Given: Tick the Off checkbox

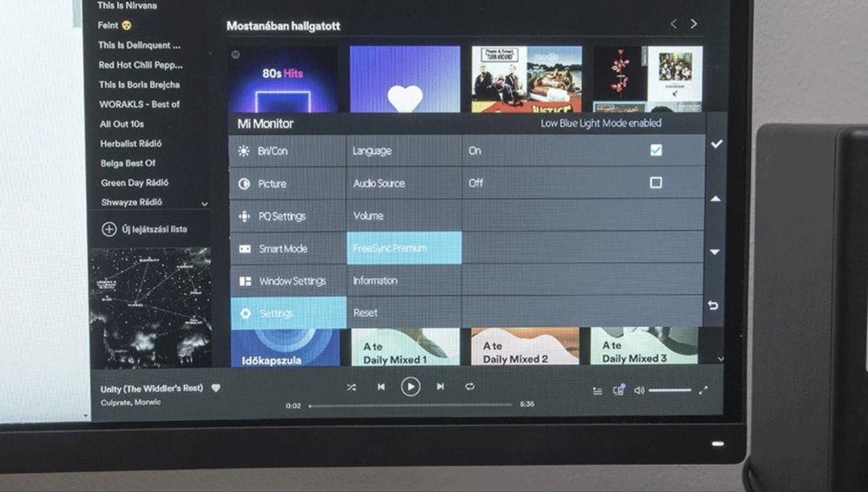Looking at the screenshot, I should tap(656, 182).
